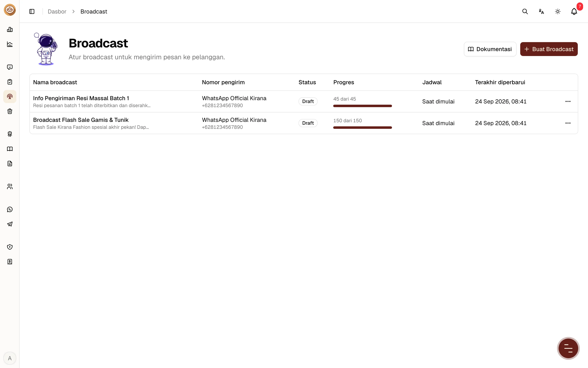Go to Dasbor breadcrumb link

[57, 11]
